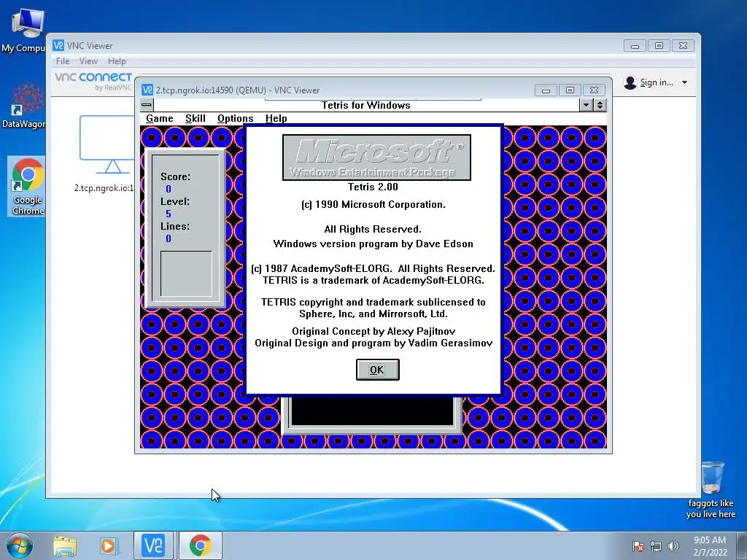The height and width of the screenshot is (560, 747).
Task: Open the Options menu in Tetris
Action: pos(236,118)
